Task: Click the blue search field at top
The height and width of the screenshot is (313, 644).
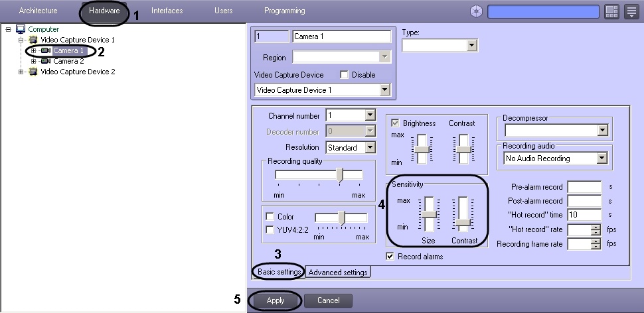Action: [x=543, y=11]
